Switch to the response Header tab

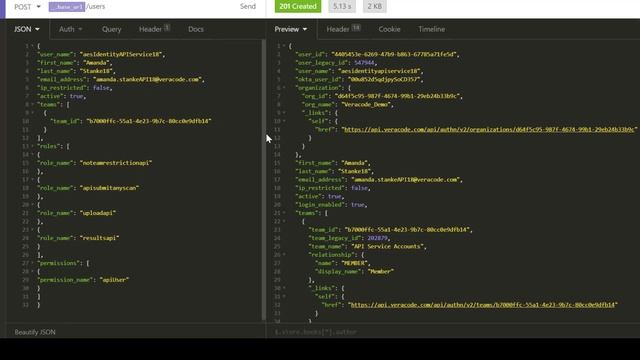343,29
